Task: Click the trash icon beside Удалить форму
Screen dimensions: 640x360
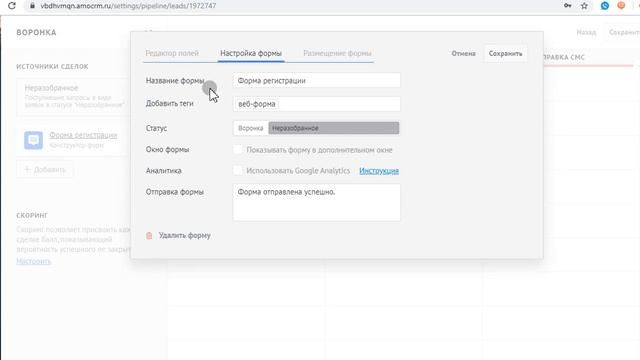Action: coord(149,236)
